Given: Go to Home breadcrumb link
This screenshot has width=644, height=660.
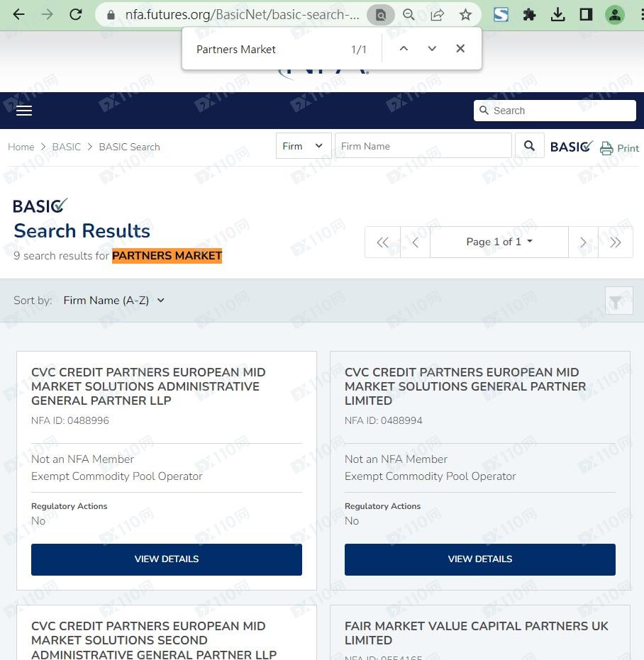Looking at the screenshot, I should 21,147.
